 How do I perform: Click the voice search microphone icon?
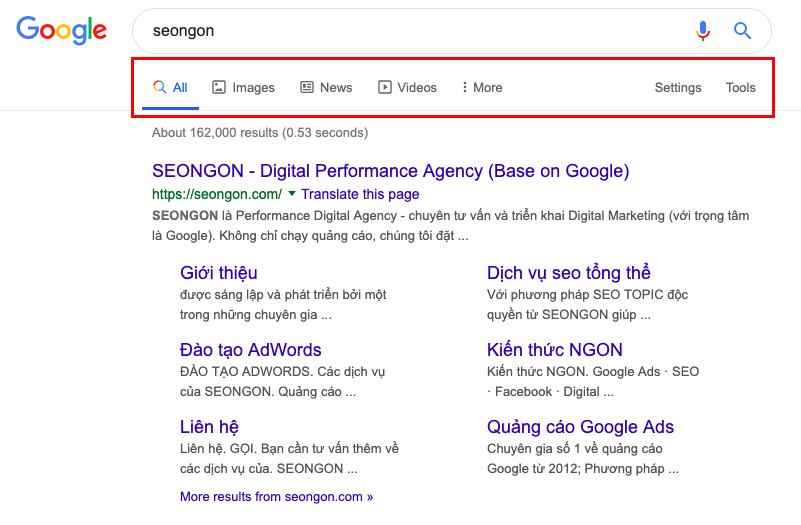point(703,31)
